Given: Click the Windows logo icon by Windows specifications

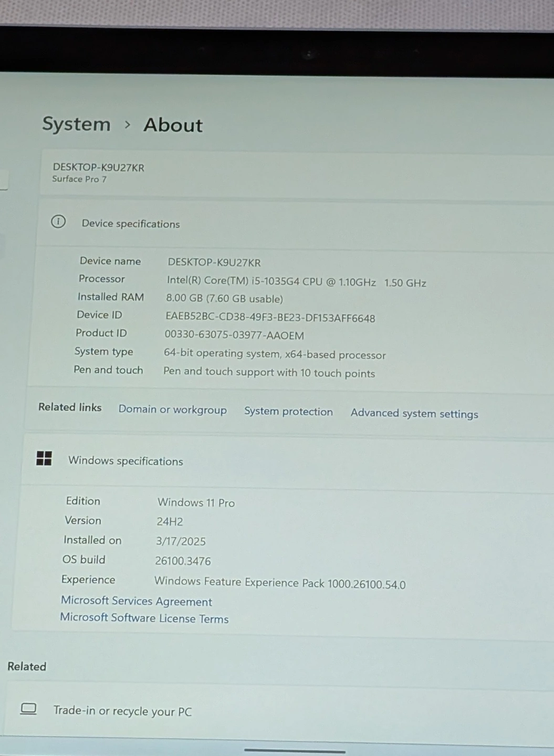Looking at the screenshot, I should 44,458.
